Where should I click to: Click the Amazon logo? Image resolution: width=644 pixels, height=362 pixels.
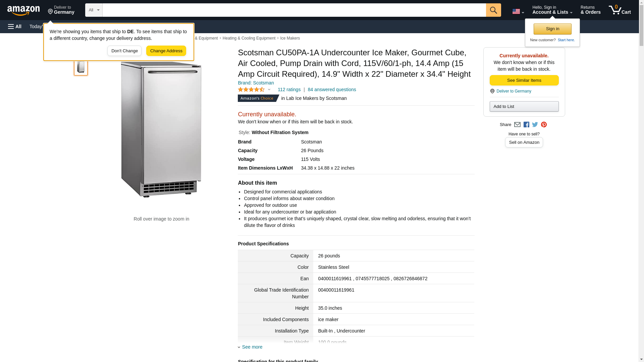[23, 10]
